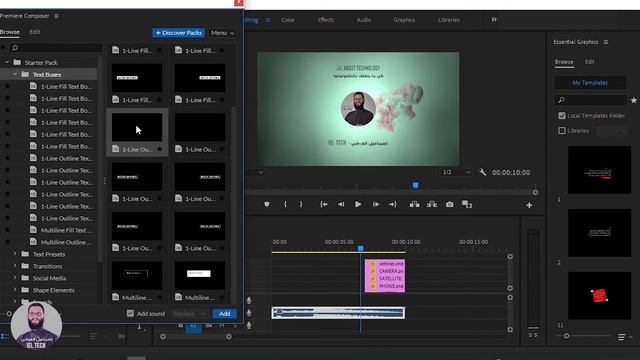
Task: Go to In point
Action: click(x=324, y=204)
